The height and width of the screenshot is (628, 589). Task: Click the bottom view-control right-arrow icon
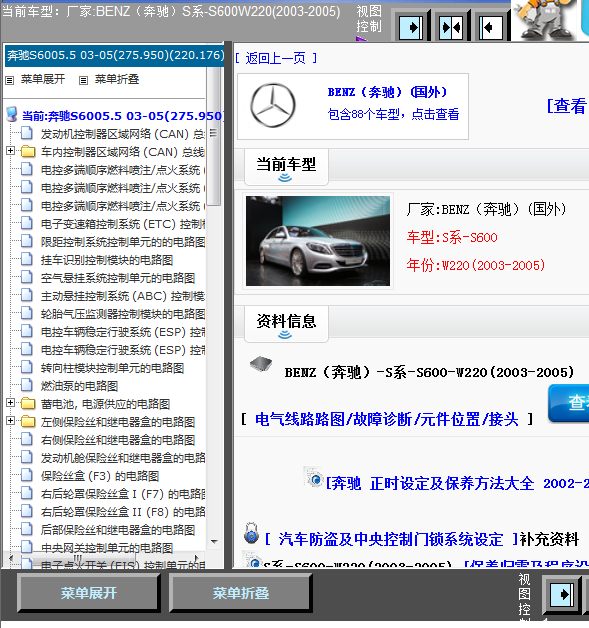(562, 594)
